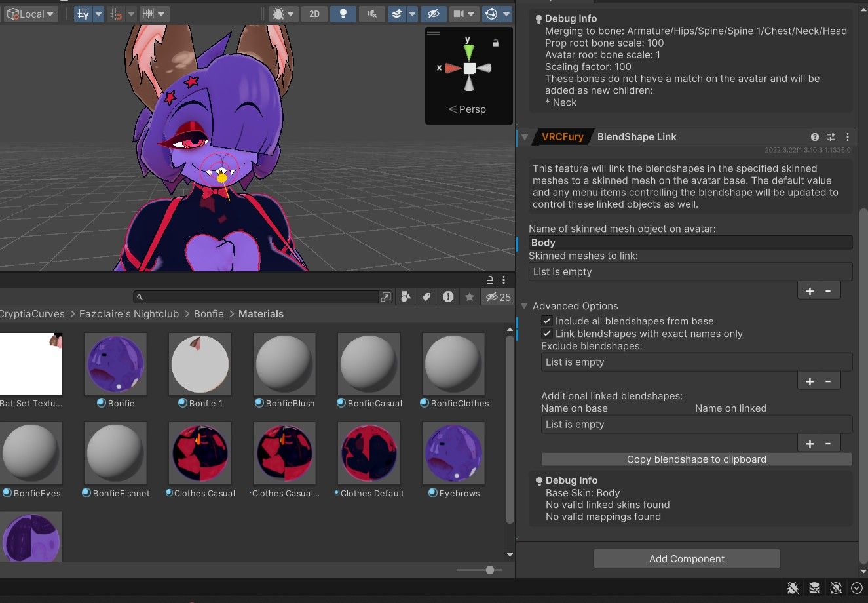Toggle the scene gizmo rotation lock
Image resolution: width=868 pixels, height=603 pixels.
pos(496,43)
